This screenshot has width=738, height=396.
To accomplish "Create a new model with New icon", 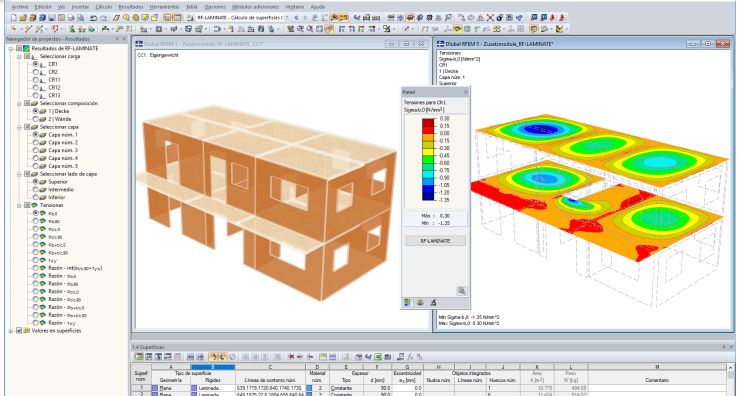I will (x=14, y=18).
